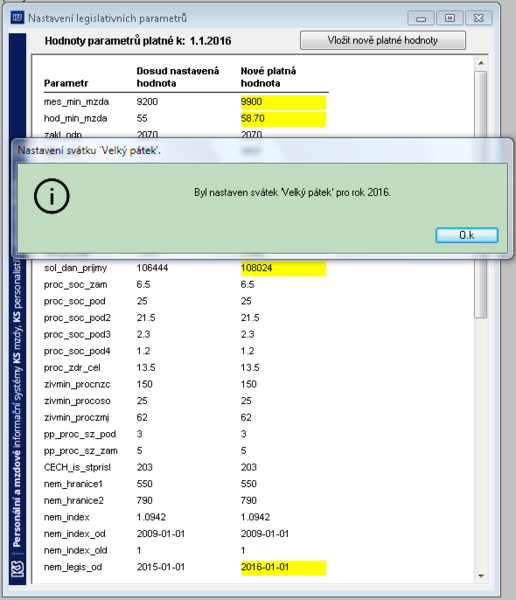
Task: Close the Nastavení legislativních parametrů window
Action: click(478, 18)
